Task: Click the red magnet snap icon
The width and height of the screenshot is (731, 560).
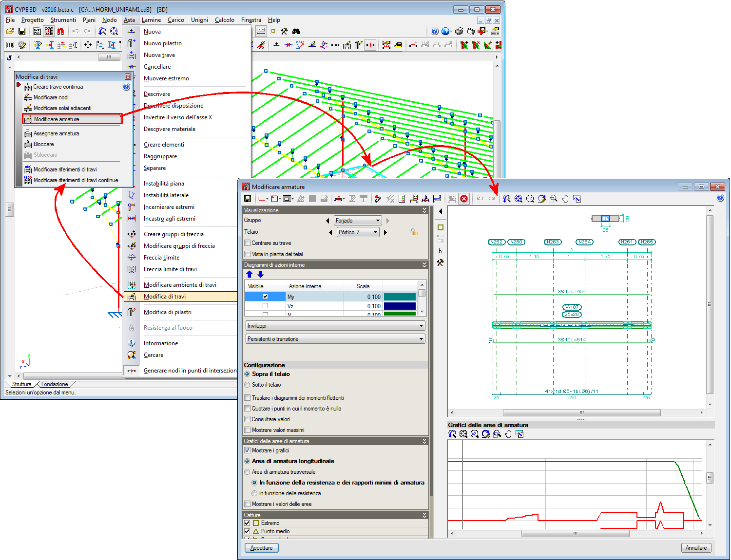Action: point(60,31)
